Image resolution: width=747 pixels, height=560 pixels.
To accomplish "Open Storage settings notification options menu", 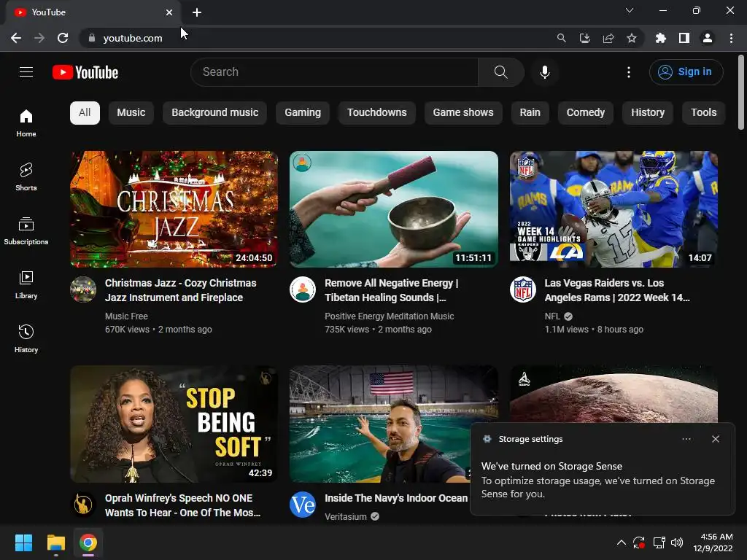I will 686,439.
